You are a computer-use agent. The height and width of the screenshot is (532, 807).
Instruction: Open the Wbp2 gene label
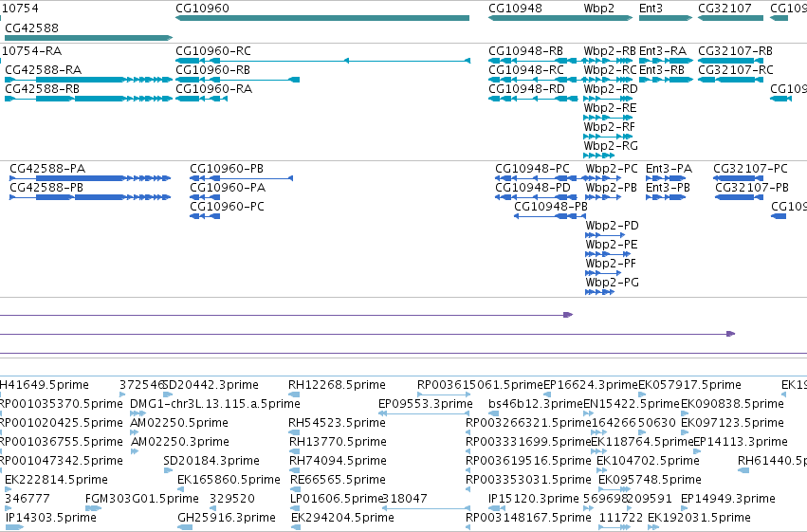598,9
